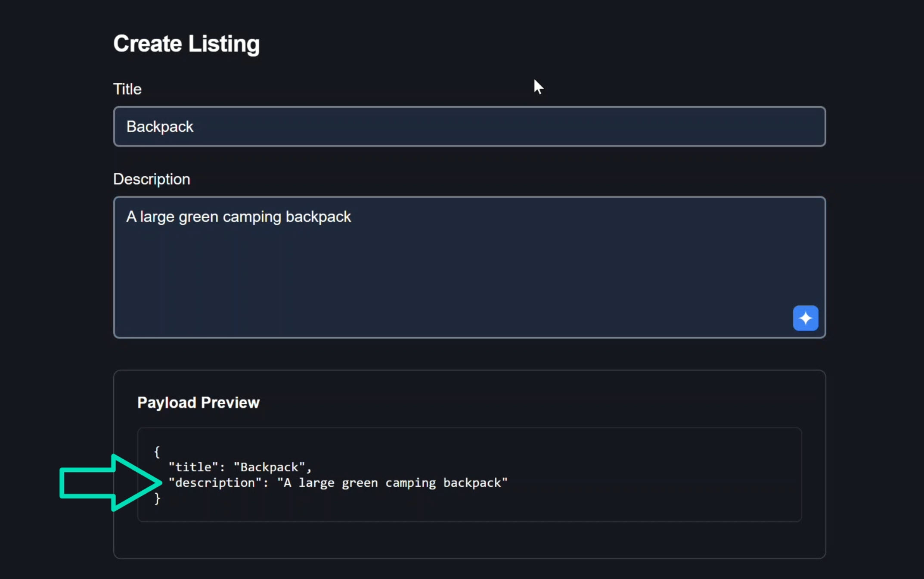
Task: Click the opening brace in the payload preview
Action: click(157, 451)
